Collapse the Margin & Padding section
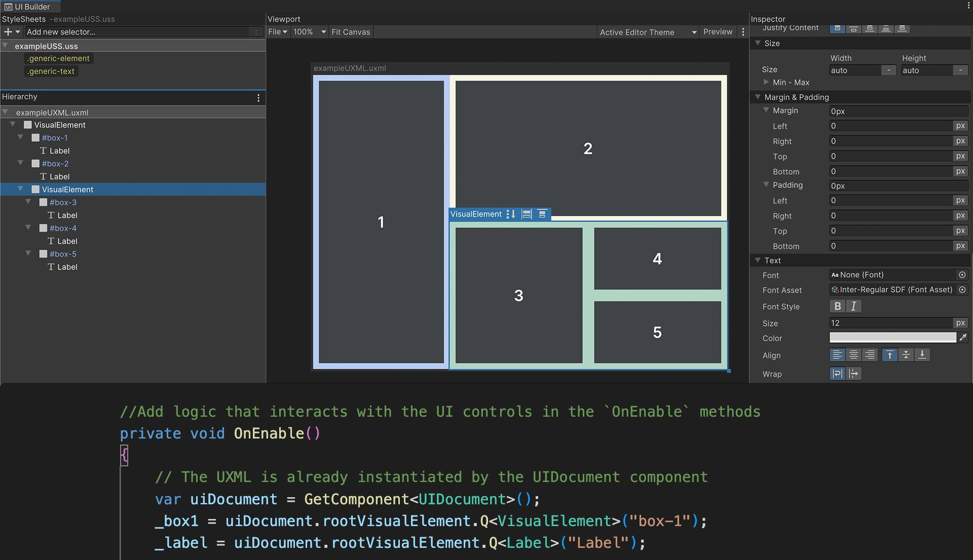Image resolution: width=973 pixels, height=560 pixels. [x=758, y=97]
